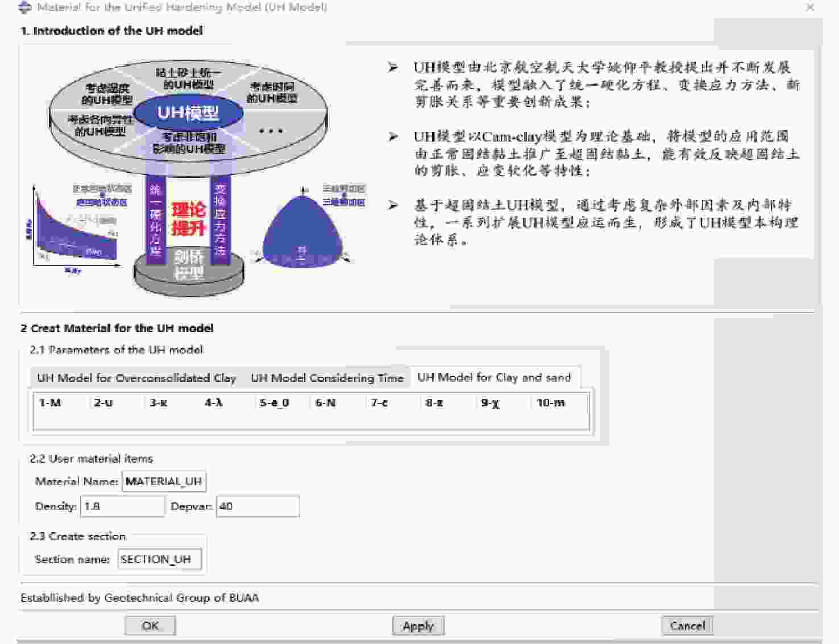Image resolution: width=839 pixels, height=644 pixels.
Task: Focus the Density input field
Action: pos(123,506)
